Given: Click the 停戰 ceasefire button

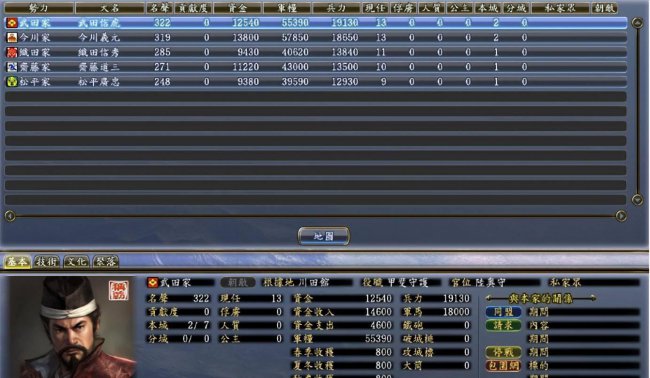Looking at the screenshot, I should point(503,352).
